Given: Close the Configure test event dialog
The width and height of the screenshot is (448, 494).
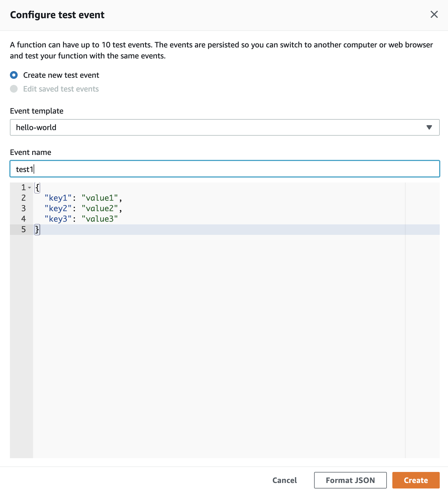Looking at the screenshot, I should click(434, 14).
